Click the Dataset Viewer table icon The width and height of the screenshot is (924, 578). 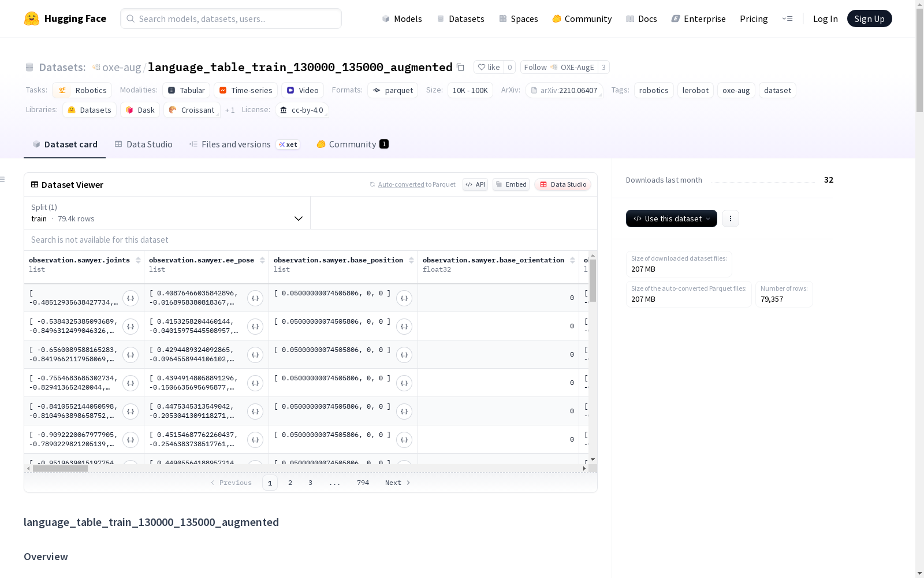[35, 184]
